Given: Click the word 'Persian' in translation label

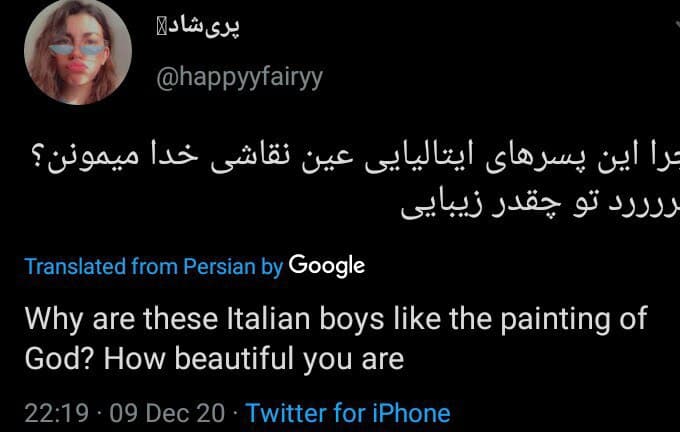Looking at the screenshot, I should (x=219, y=266).
